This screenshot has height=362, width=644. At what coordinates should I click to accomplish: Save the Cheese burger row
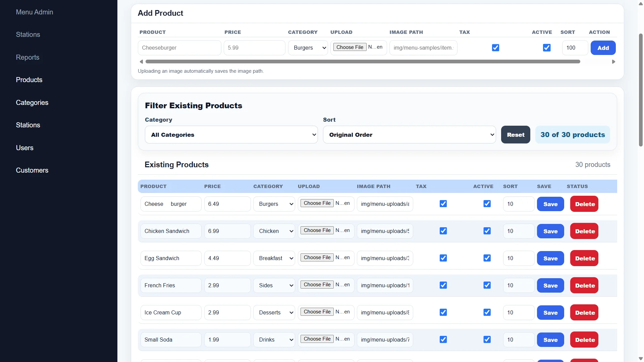[550, 204]
